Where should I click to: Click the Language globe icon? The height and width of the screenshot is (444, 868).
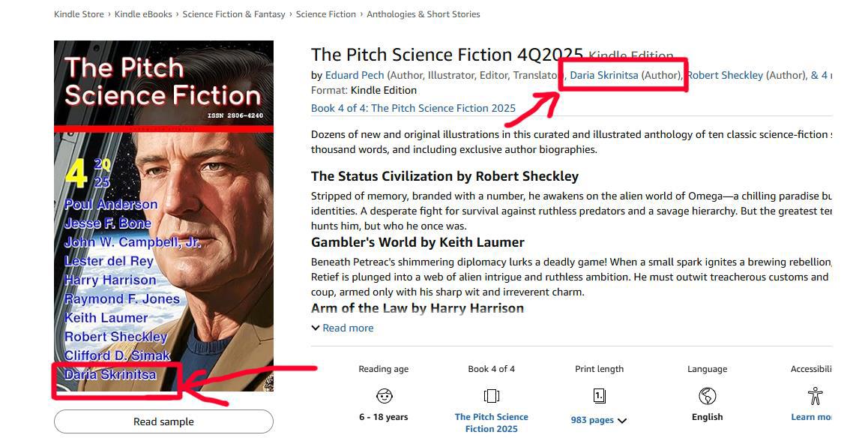pyautogui.click(x=707, y=396)
